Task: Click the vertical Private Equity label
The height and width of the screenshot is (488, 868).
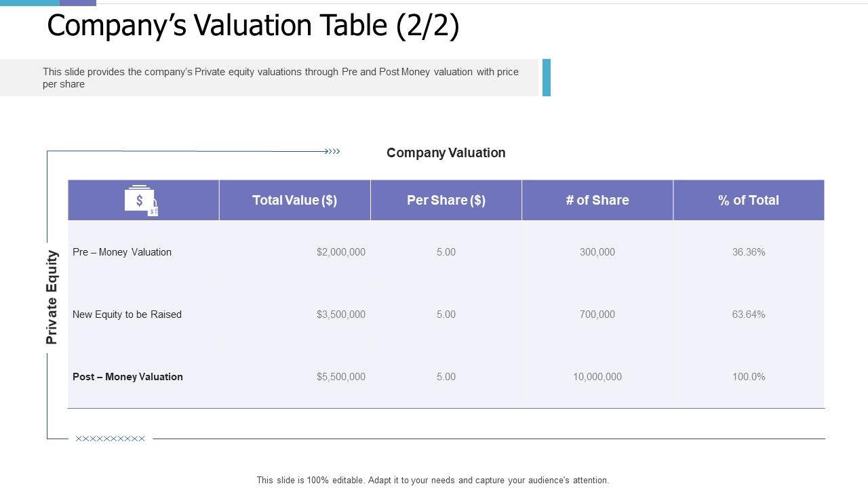Action: (x=52, y=298)
